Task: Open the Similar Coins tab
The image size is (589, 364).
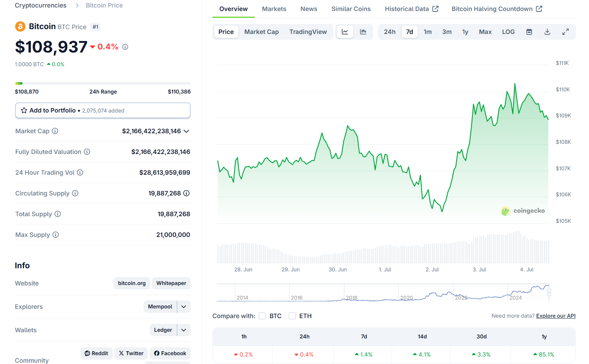Action: pos(351,9)
